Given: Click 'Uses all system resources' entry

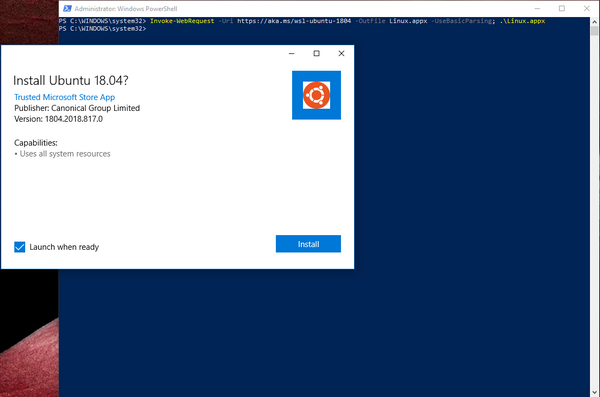Looking at the screenshot, I should point(65,154).
